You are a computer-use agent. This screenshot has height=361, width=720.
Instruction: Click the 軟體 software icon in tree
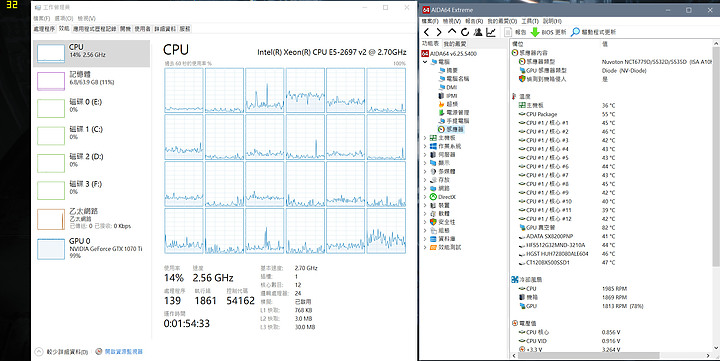click(433, 214)
